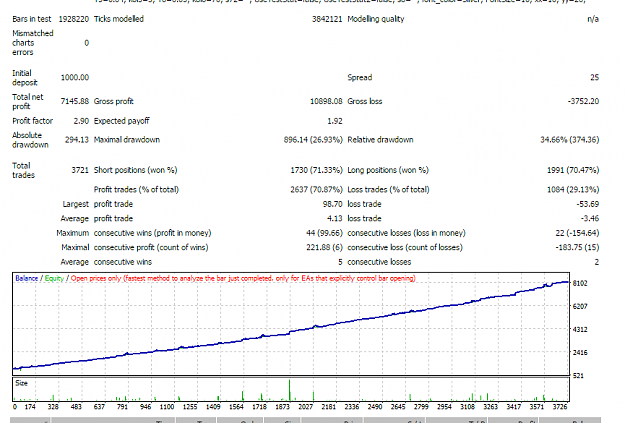The width and height of the screenshot is (625, 423).
Task: Select the green 'Equity' legend in chart
Action: [x=54, y=278]
